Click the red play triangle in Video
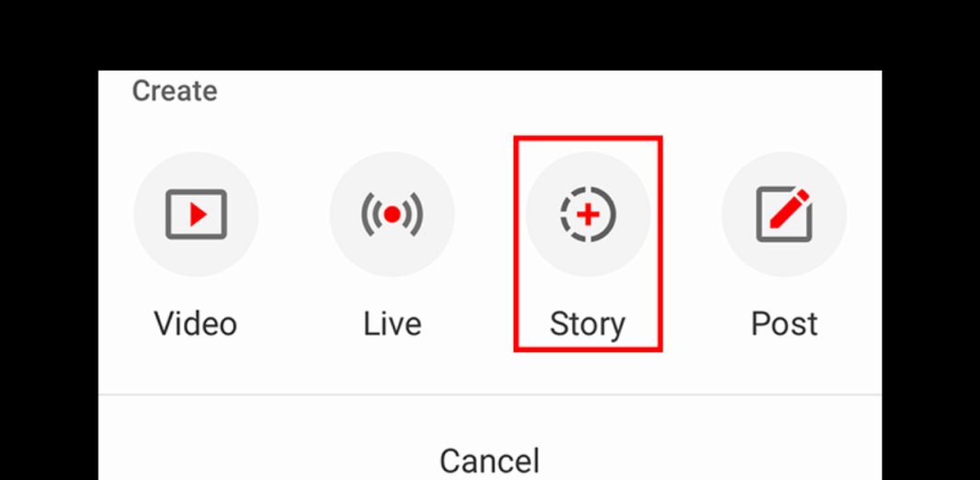The image size is (980, 480). click(199, 214)
